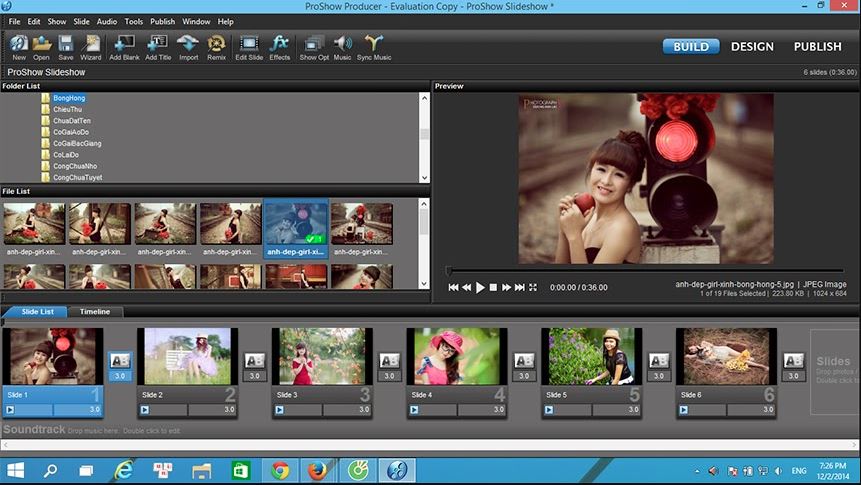The width and height of the screenshot is (861, 485).
Task: Rewind the preview
Action: coord(466,287)
